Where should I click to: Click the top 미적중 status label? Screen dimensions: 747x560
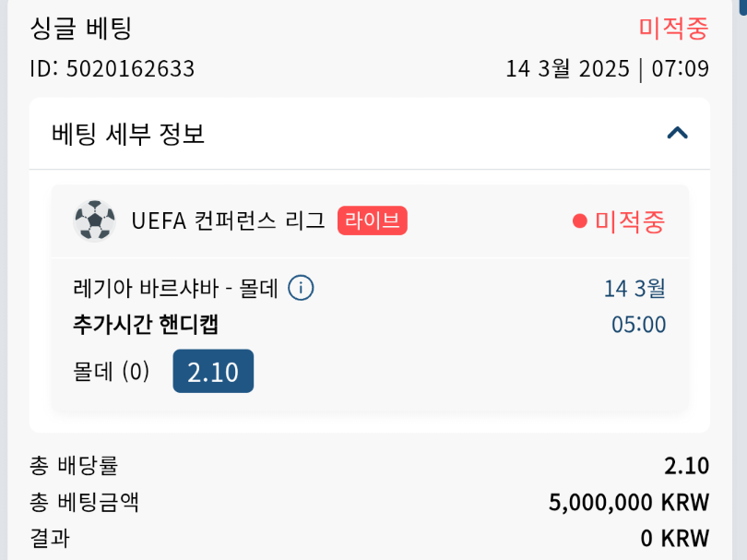(673, 29)
